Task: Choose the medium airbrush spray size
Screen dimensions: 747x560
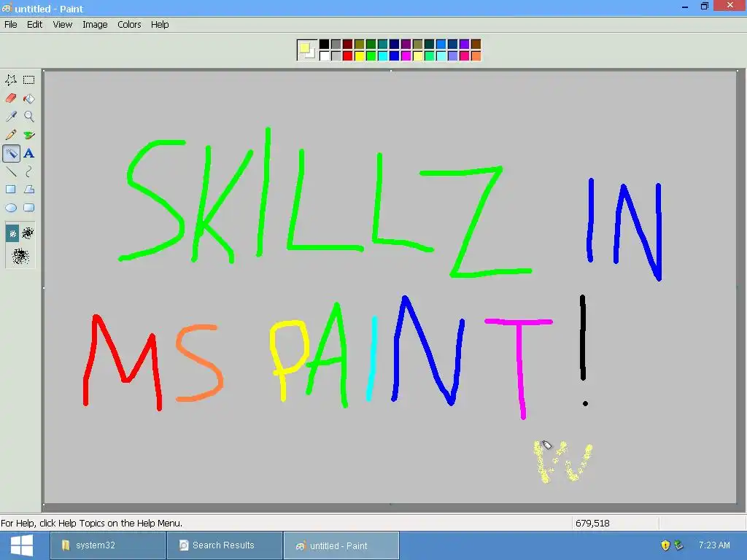Action: (x=28, y=233)
